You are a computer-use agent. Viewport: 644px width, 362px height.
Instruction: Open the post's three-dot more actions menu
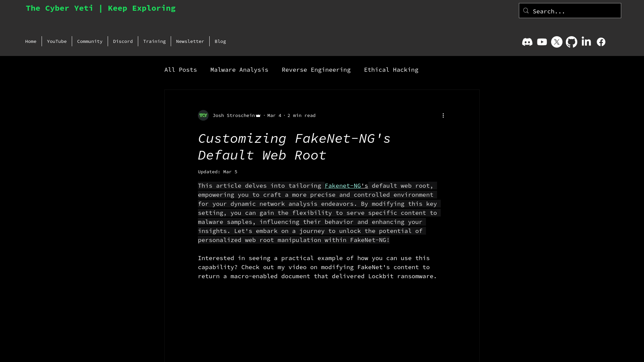443,115
